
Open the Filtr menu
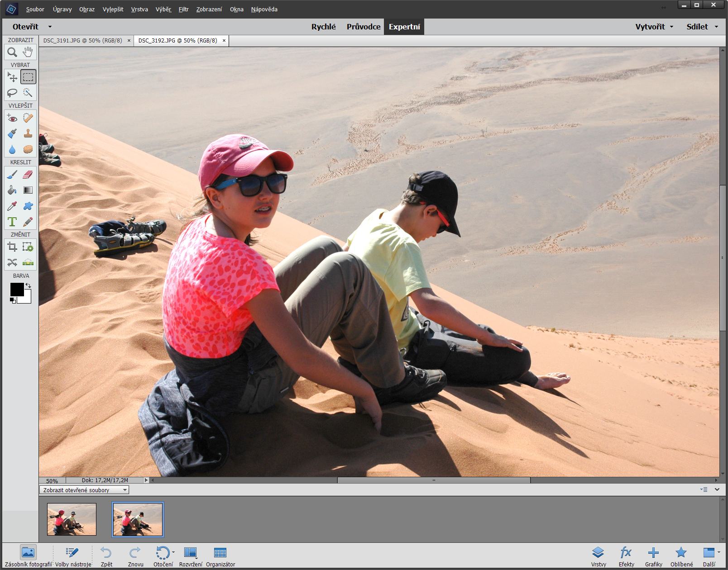tap(183, 9)
